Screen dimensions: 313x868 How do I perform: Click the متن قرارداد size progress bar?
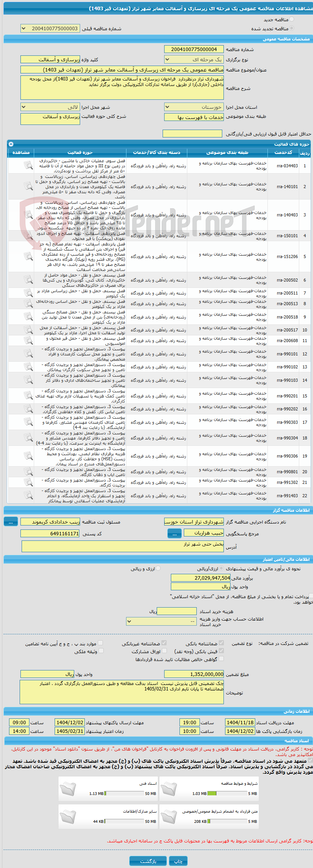227,821
